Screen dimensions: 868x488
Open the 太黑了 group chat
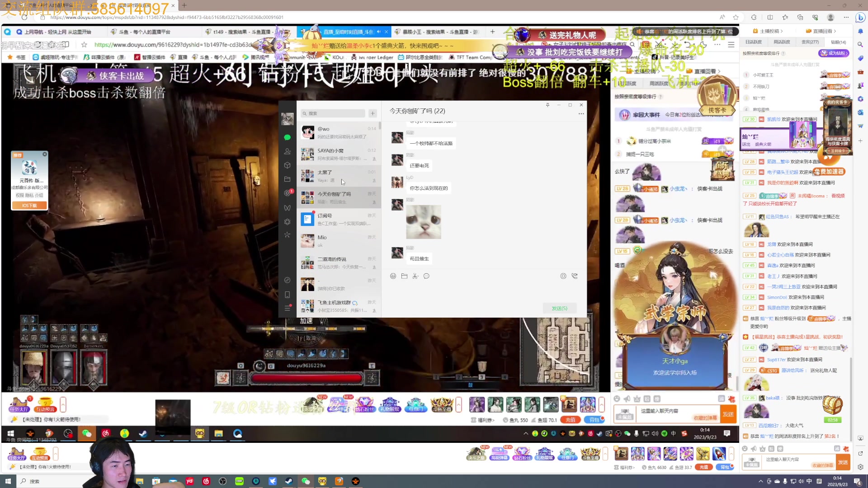(339, 176)
